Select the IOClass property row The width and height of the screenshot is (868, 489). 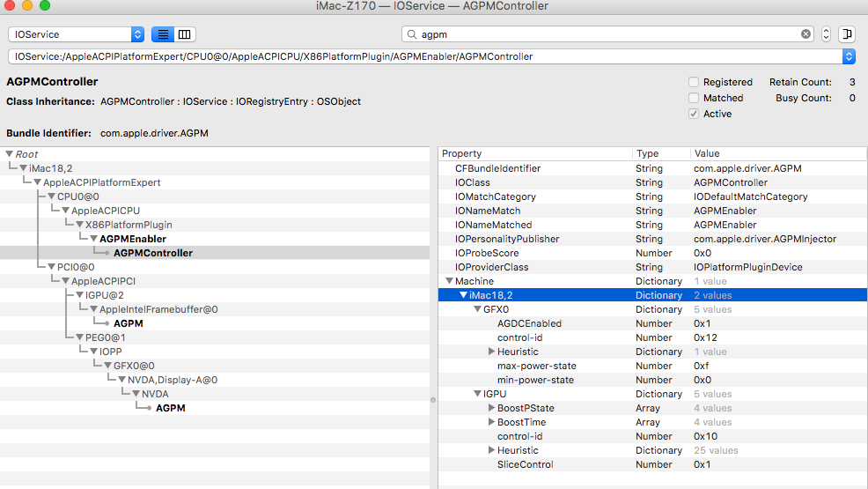652,182
